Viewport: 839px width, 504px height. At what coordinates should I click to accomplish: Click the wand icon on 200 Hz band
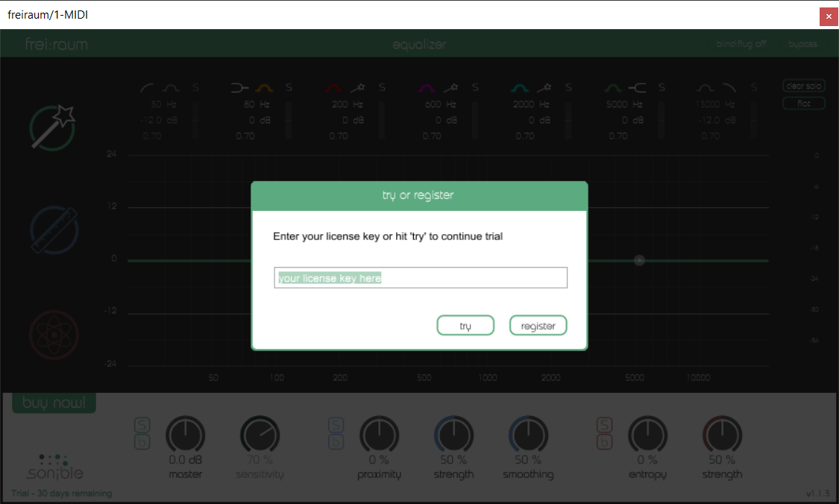coord(358,87)
